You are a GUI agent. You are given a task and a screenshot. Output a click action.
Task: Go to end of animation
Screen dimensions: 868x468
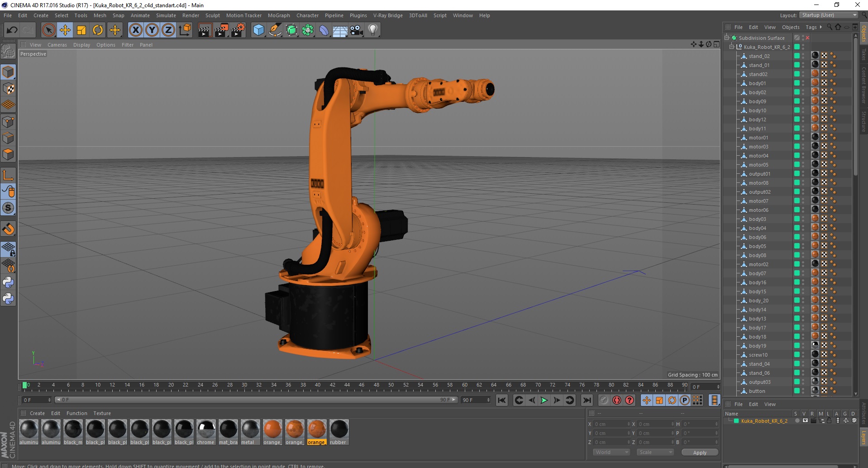pos(587,400)
